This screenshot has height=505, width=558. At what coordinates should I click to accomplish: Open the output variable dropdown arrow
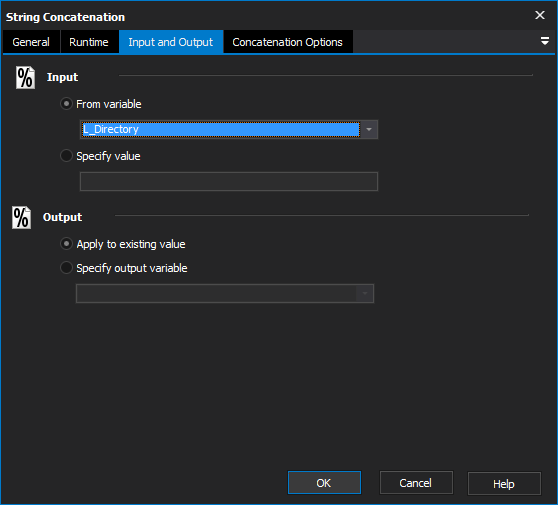[365, 294]
